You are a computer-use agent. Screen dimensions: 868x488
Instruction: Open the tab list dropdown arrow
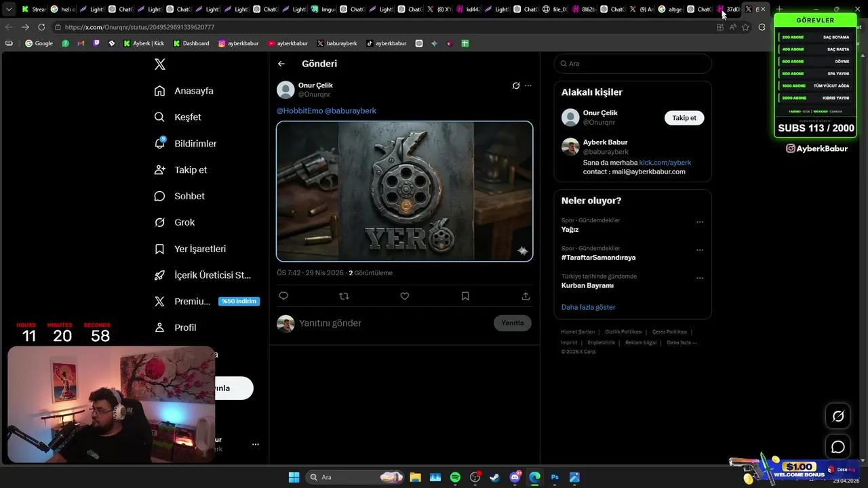coord(9,9)
